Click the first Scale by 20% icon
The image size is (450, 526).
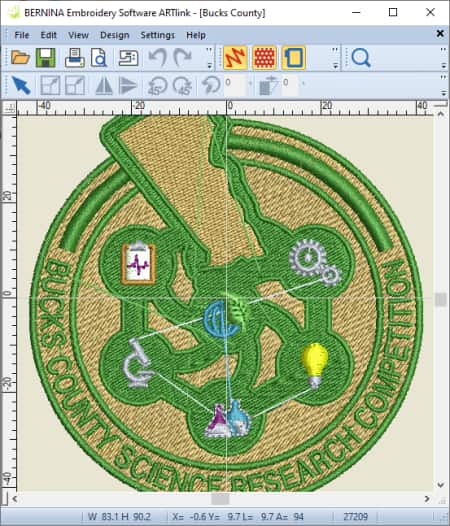50,85
